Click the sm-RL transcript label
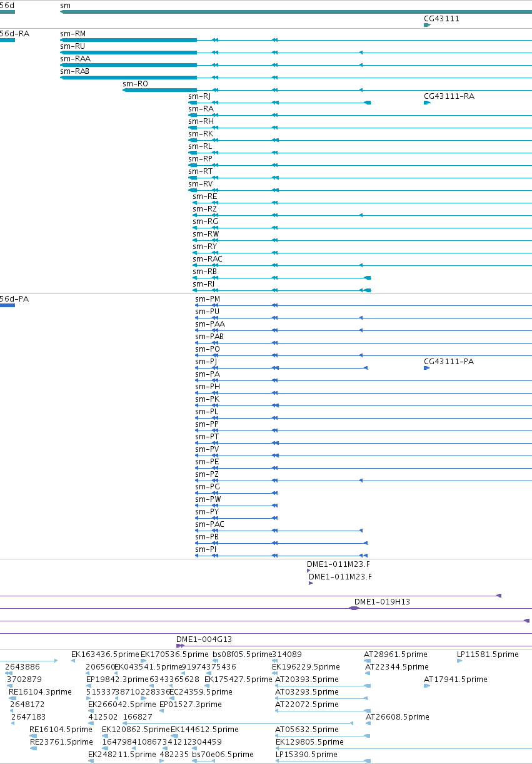The height and width of the screenshot is (764, 532). tap(200, 146)
